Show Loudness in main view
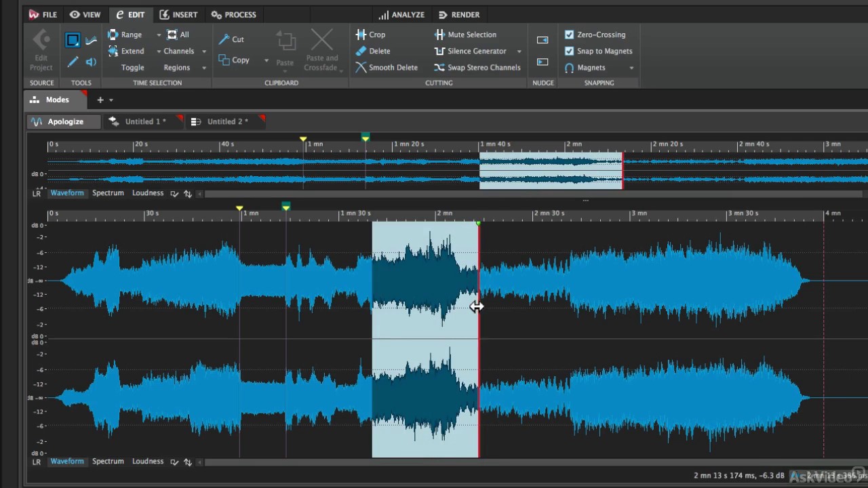 point(148,462)
